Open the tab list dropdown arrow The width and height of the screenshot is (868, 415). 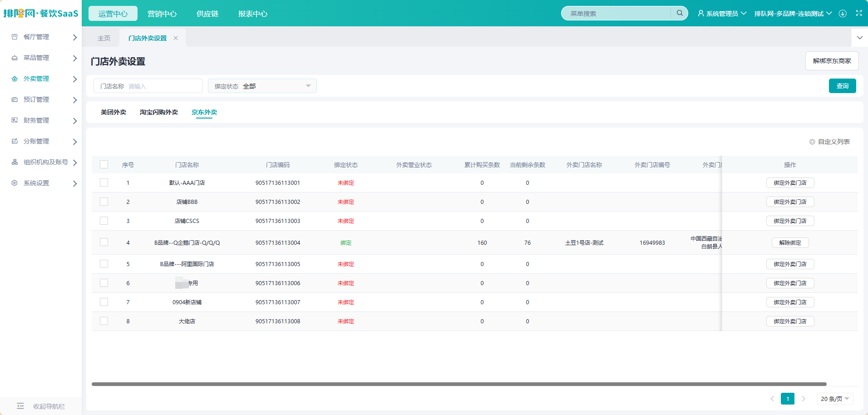click(859, 38)
